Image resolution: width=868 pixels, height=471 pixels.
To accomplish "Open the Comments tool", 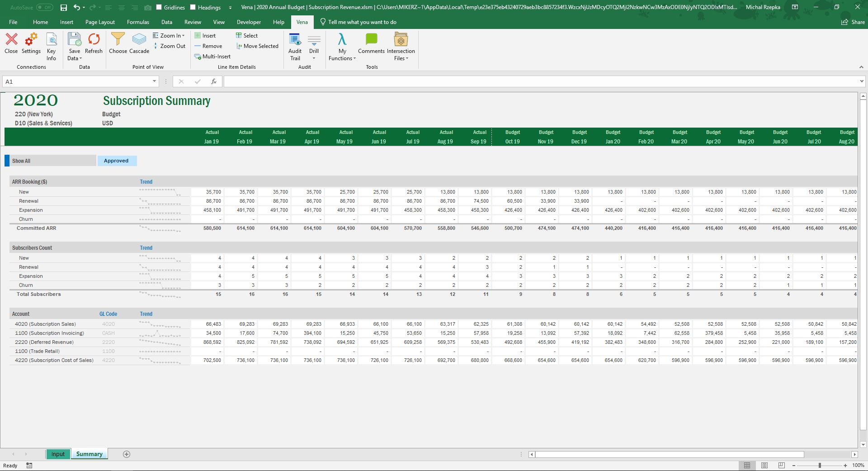I will pos(371,43).
